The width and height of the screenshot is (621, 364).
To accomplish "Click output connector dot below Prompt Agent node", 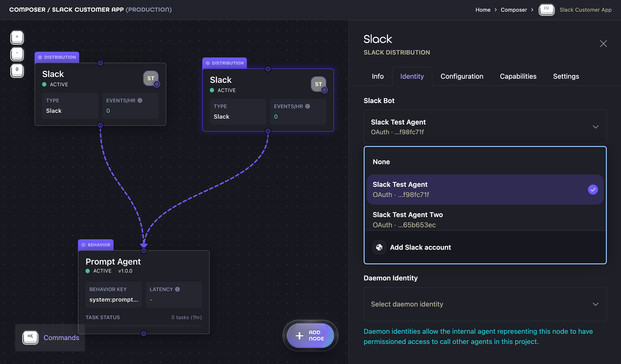I will click(x=144, y=334).
